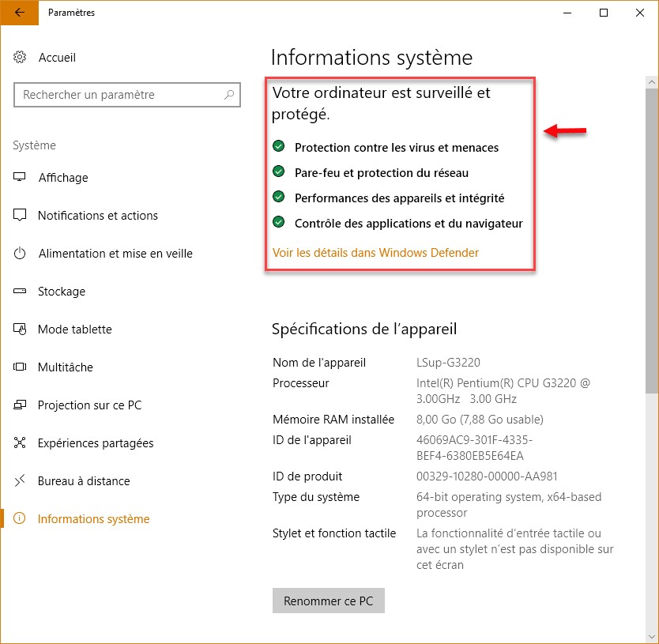
Task: Click the Mode tablette icon
Action: point(21,330)
